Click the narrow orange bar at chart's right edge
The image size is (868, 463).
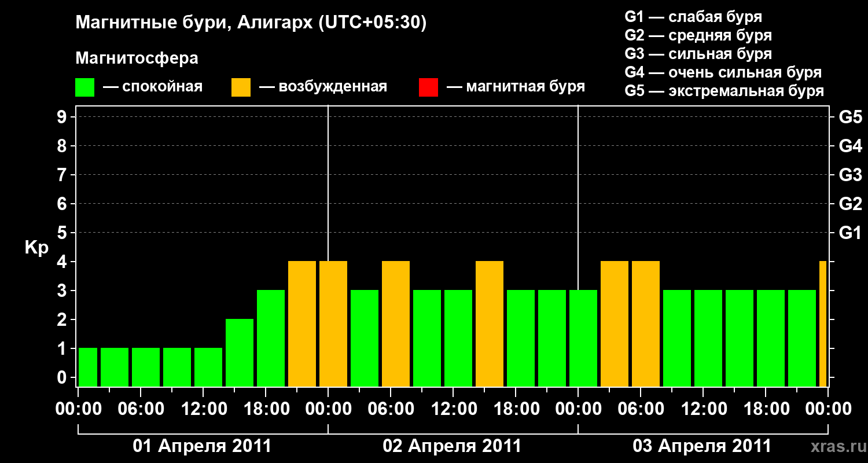[823, 324]
